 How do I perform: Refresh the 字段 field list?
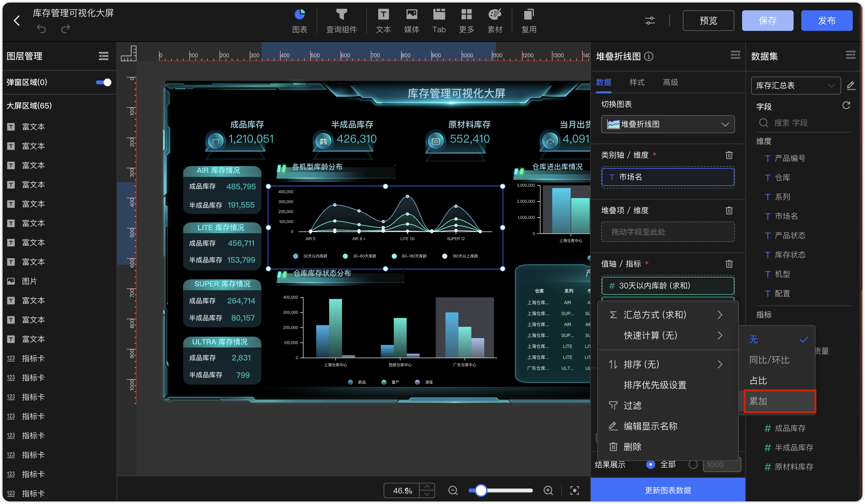point(846,105)
